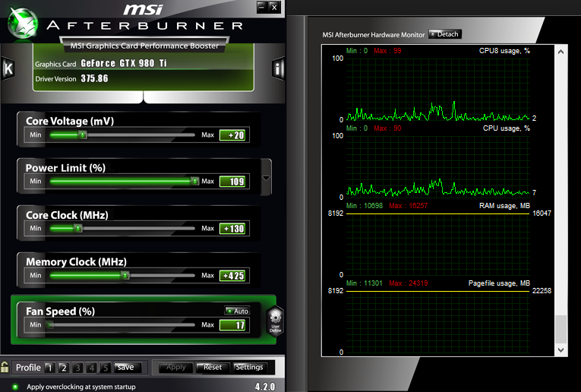Select profile slot 4
581x392 pixels.
(x=92, y=368)
